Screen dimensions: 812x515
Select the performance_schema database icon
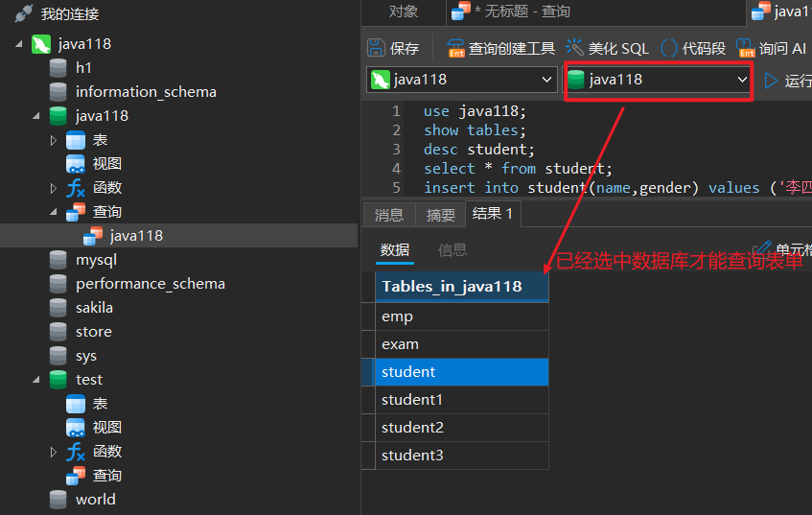tap(58, 284)
